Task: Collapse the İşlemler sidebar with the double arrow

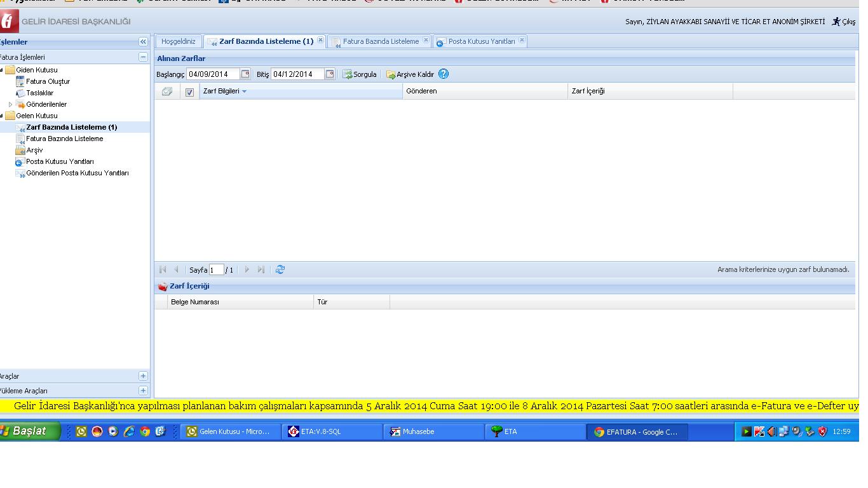Action: (143, 42)
